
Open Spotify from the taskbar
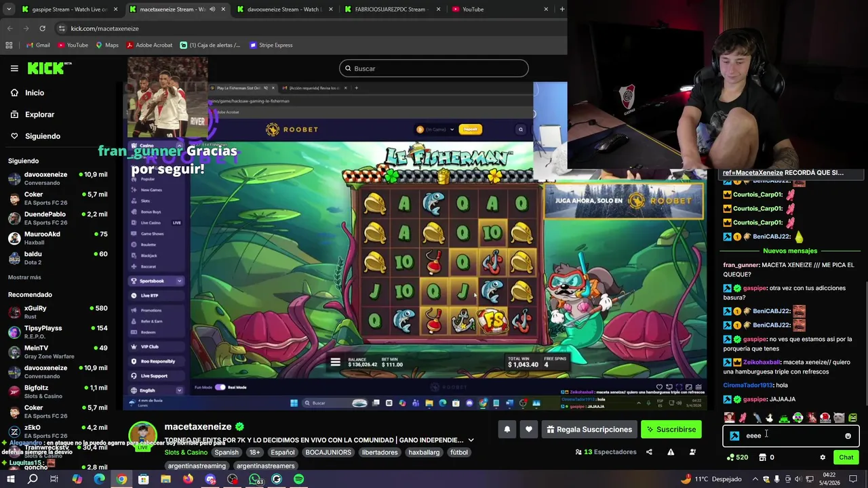point(298,479)
